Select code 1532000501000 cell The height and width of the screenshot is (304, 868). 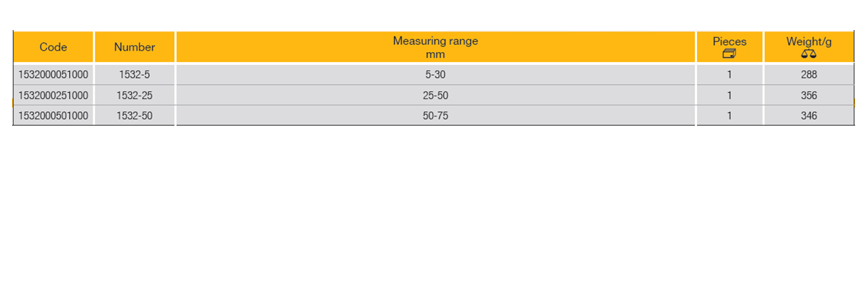pyautogui.click(x=53, y=116)
